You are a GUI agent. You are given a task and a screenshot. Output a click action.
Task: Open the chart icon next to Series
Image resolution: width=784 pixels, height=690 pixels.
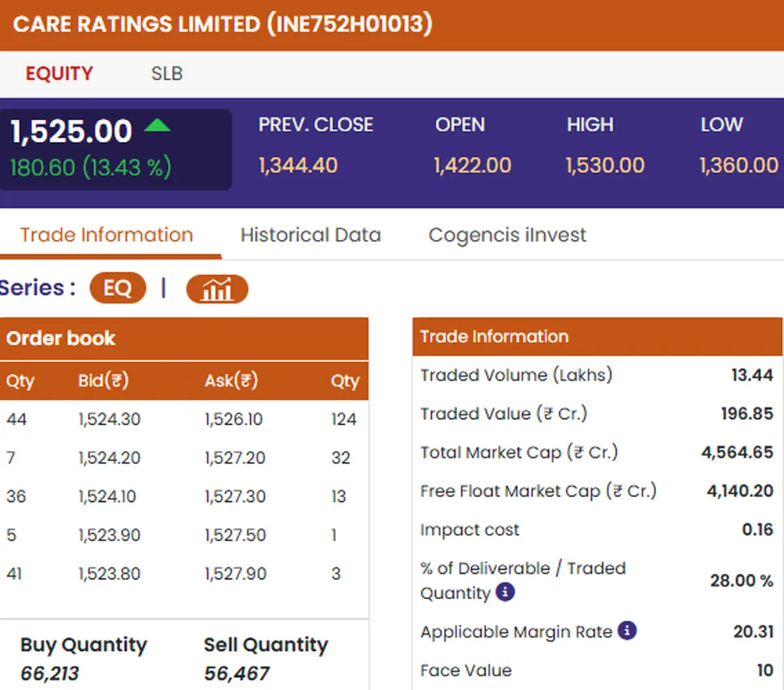click(x=217, y=289)
